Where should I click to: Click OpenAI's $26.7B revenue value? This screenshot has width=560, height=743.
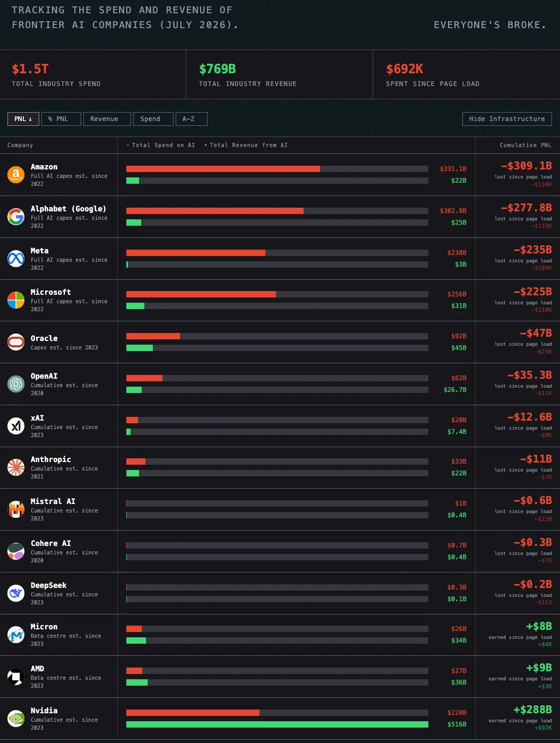[455, 390]
